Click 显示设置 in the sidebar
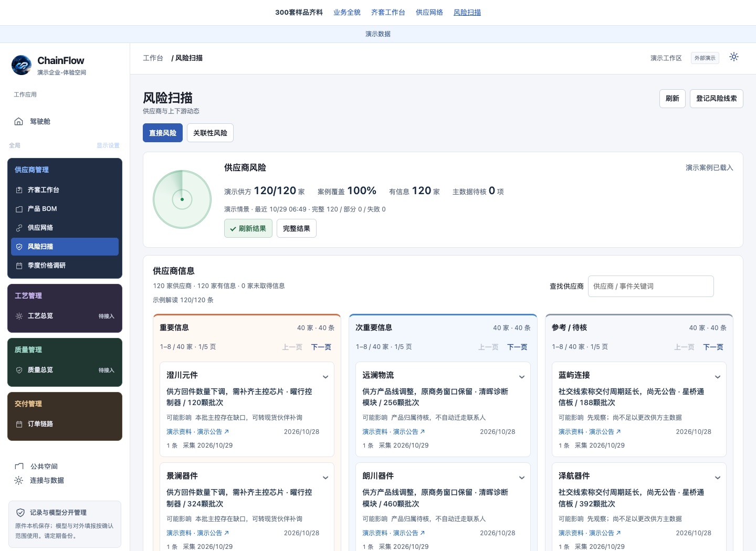The image size is (756, 551). [108, 145]
